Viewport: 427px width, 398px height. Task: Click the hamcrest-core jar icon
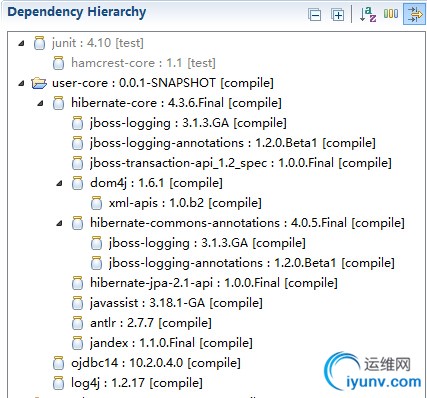pos(59,63)
